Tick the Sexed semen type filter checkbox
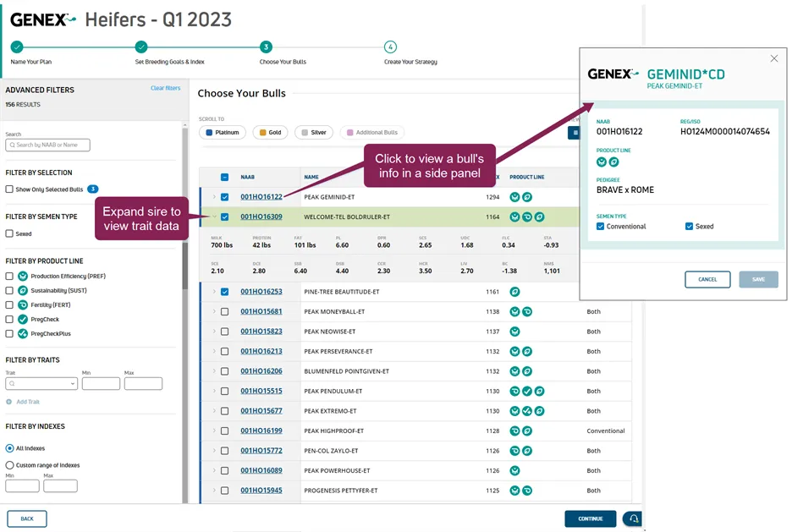The height and width of the screenshot is (532, 792). pos(9,233)
